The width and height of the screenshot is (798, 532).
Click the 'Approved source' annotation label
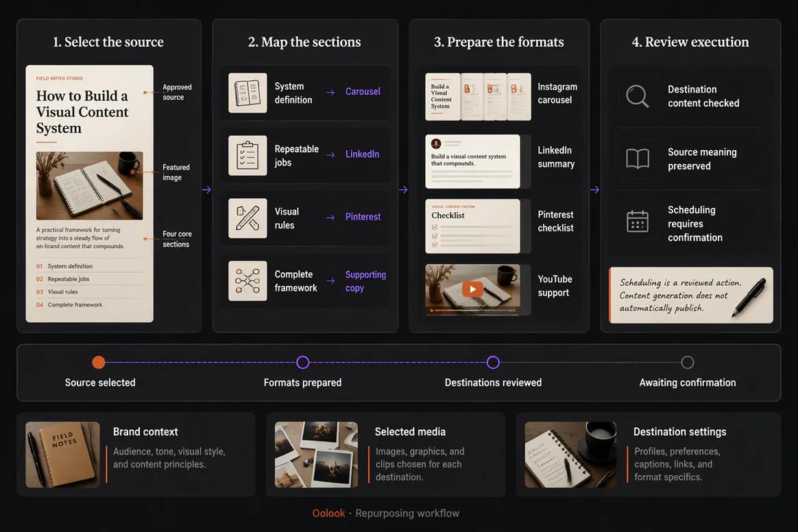point(177,92)
